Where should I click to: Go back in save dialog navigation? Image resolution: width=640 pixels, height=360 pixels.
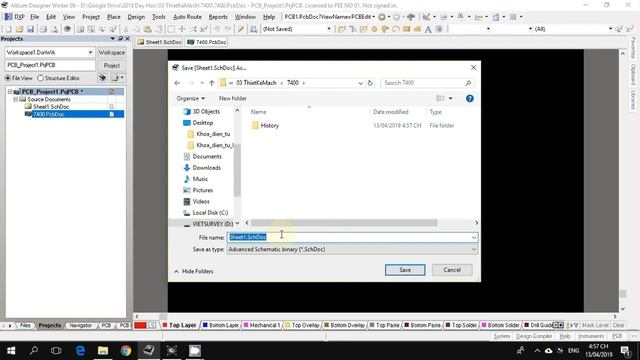tap(177, 83)
